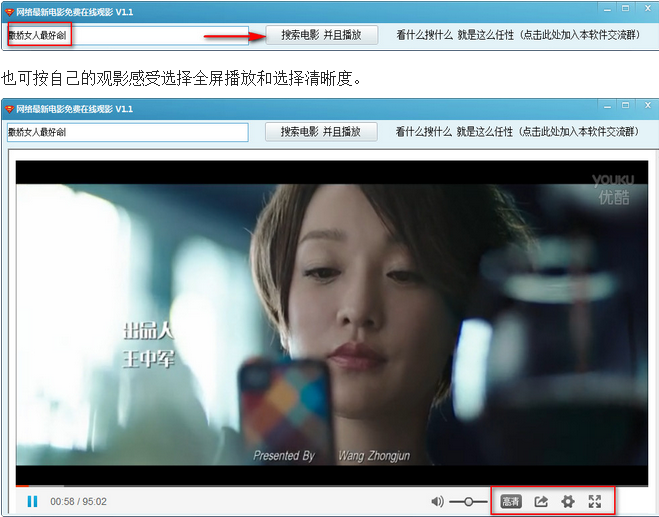This screenshot has width=659, height=517.
Task: Click the upper window's app logo icon
Action: point(9,12)
